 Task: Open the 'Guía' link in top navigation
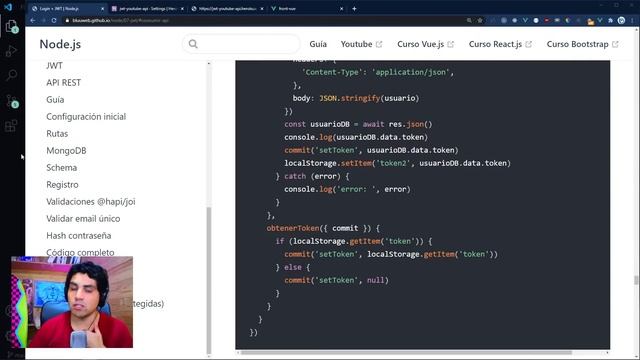[318, 44]
